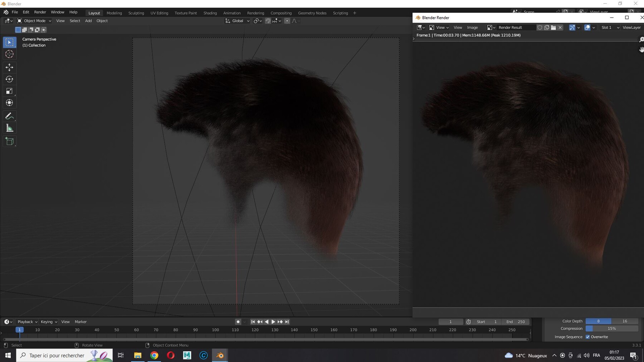The width and height of the screenshot is (644, 362).
Task: Open Opera browser from taskbar
Action: coord(171,355)
